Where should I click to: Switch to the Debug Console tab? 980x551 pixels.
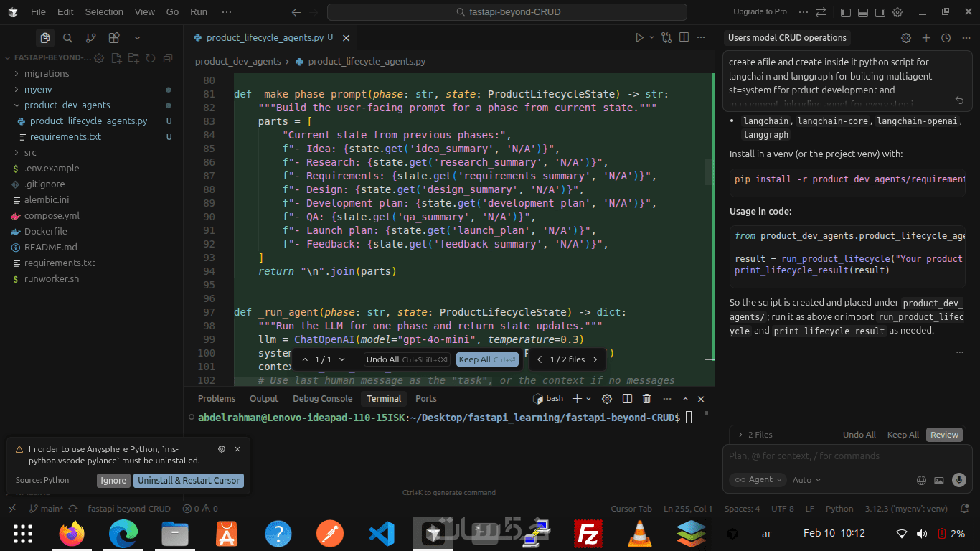323,399
